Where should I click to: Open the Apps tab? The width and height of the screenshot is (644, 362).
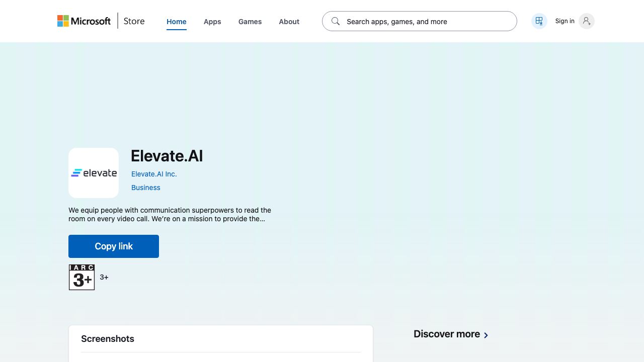pyautogui.click(x=212, y=22)
